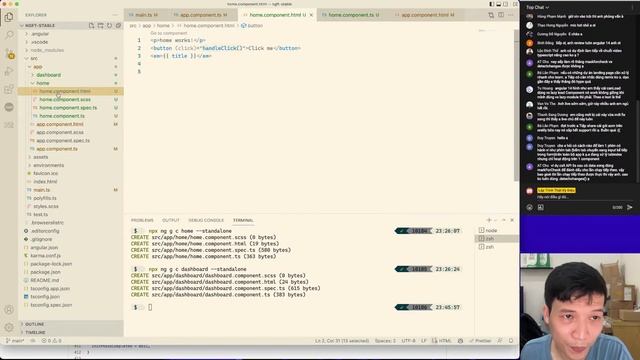Open the launch profile dropdown next to plus
The image size is (640, 360).
click(496, 220)
